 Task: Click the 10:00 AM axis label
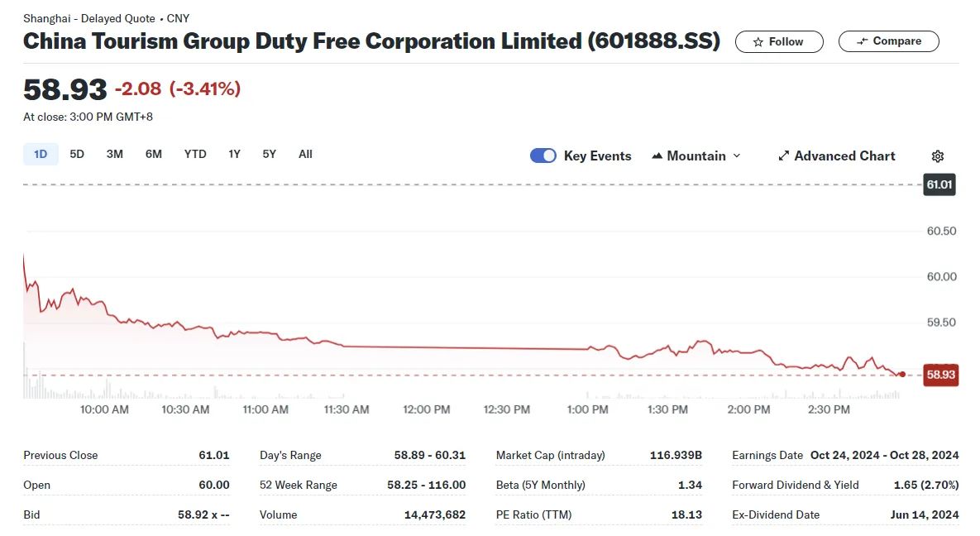(104, 409)
